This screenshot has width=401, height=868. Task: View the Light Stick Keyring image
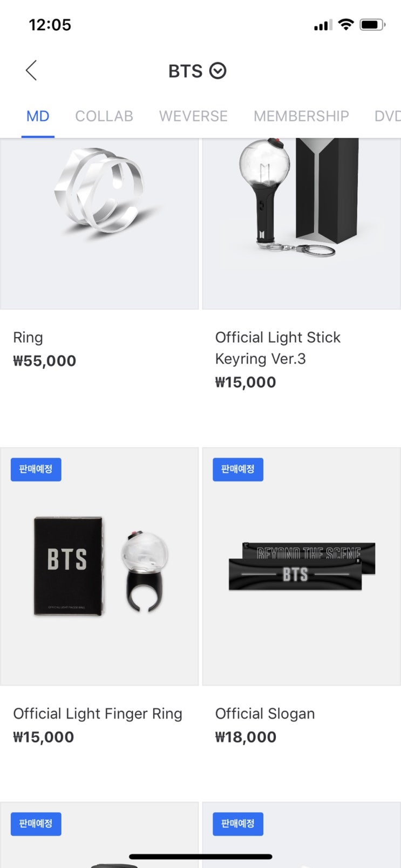[302, 223]
